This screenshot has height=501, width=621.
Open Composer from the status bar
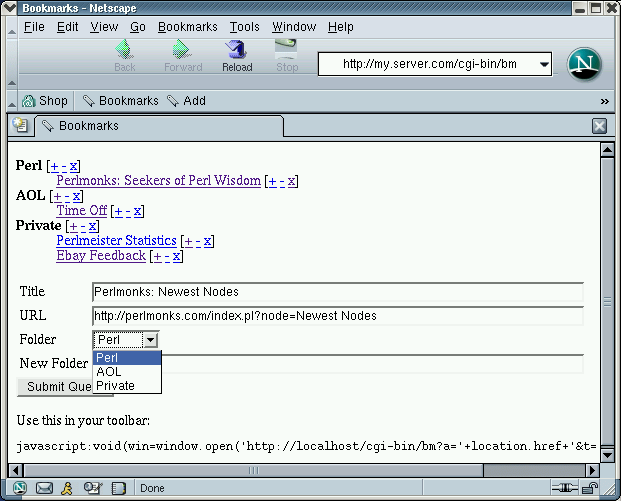93,488
